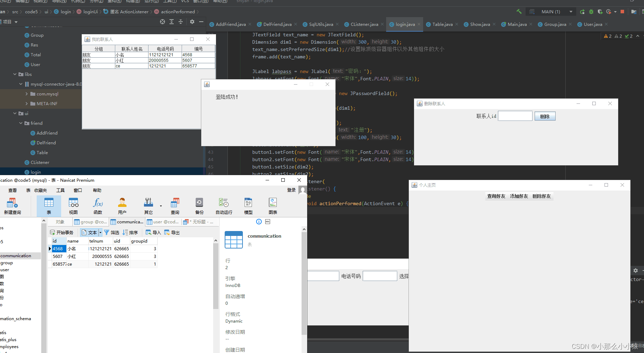Click 导出 export in Navicat table toolbar
The height and width of the screenshot is (353, 644).
coord(172,232)
